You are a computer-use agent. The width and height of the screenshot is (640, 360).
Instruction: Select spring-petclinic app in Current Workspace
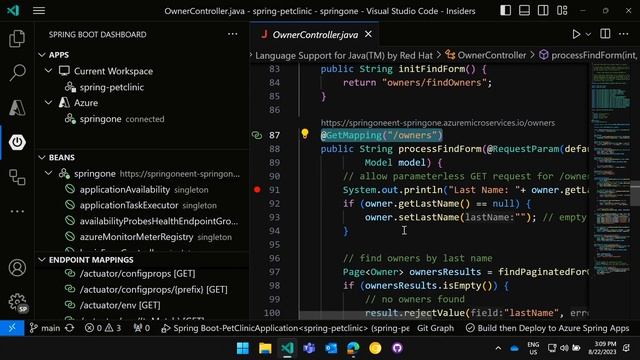click(x=111, y=87)
